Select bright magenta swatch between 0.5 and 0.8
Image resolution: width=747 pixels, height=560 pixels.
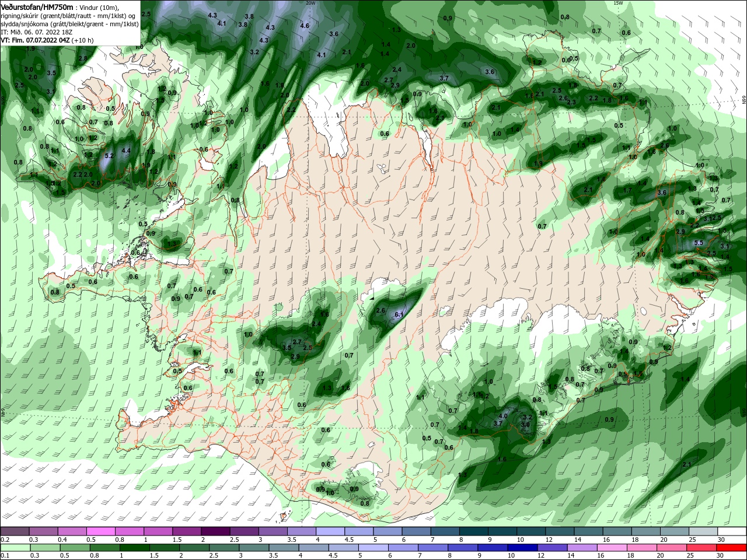coord(100,531)
